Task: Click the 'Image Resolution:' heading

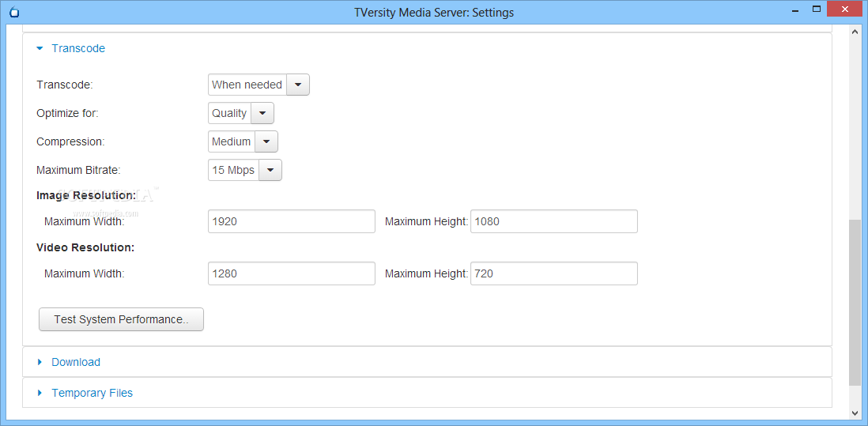Action: click(86, 195)
